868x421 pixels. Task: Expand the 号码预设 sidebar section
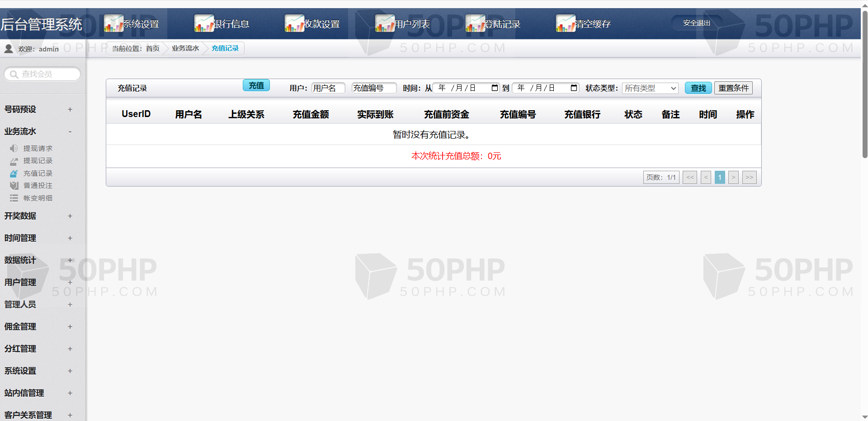(70, 109)
